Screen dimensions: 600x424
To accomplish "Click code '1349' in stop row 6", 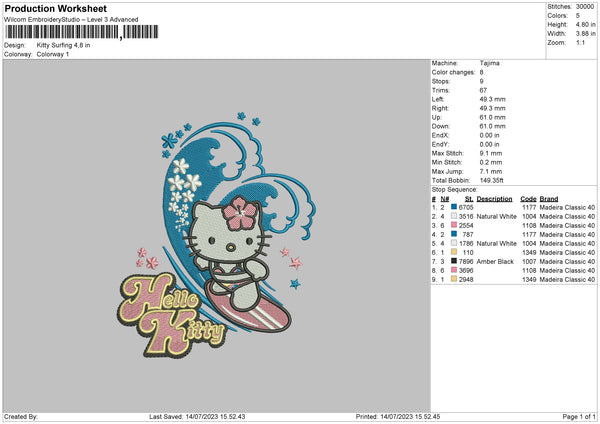I will pyautogui.click(x=529, y=253).
